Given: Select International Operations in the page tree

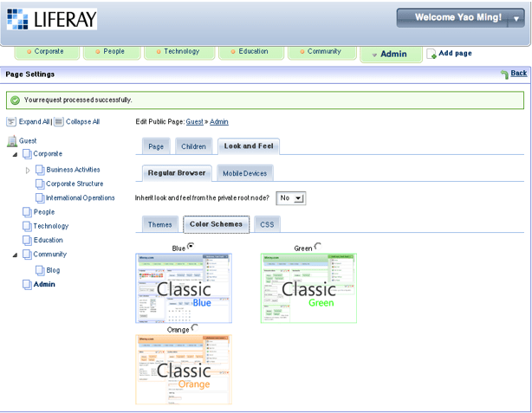Looking at the screenshot, I should 80,198.
